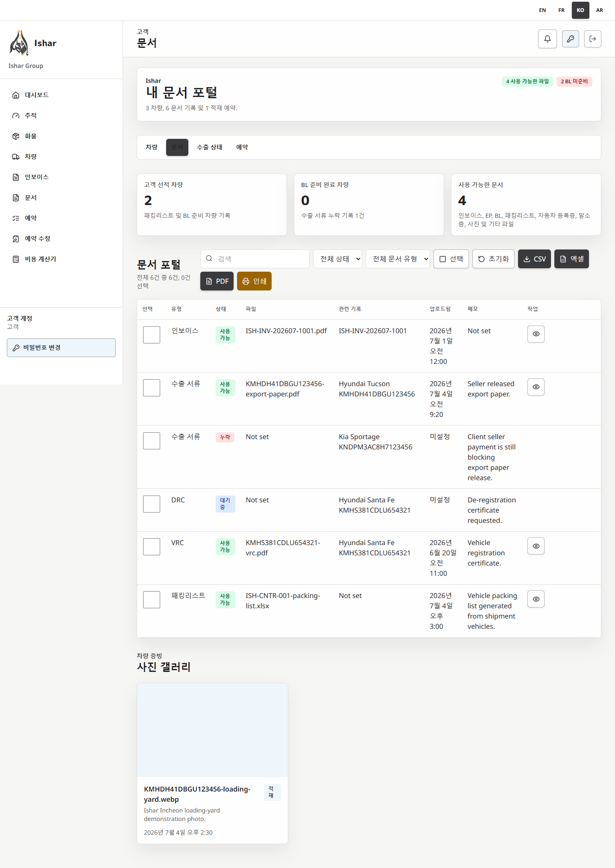Click the key icon in the top header

pos(570,39)
